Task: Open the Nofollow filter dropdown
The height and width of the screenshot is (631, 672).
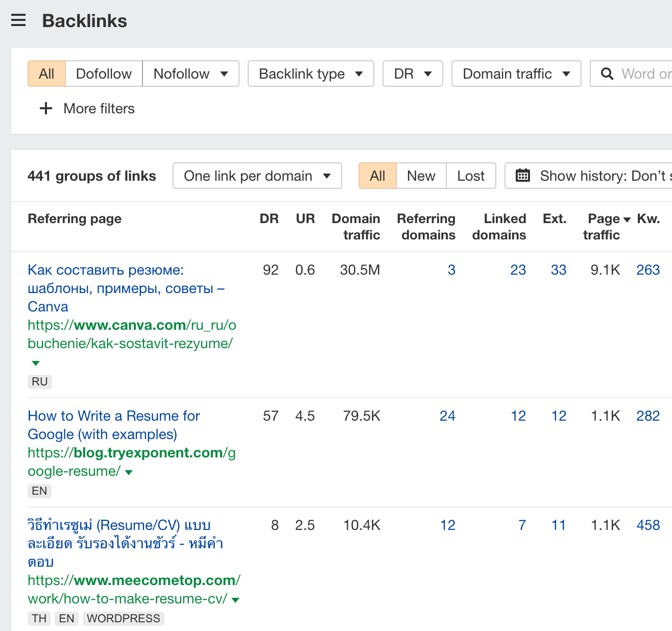Action: [x=190, y=74]
